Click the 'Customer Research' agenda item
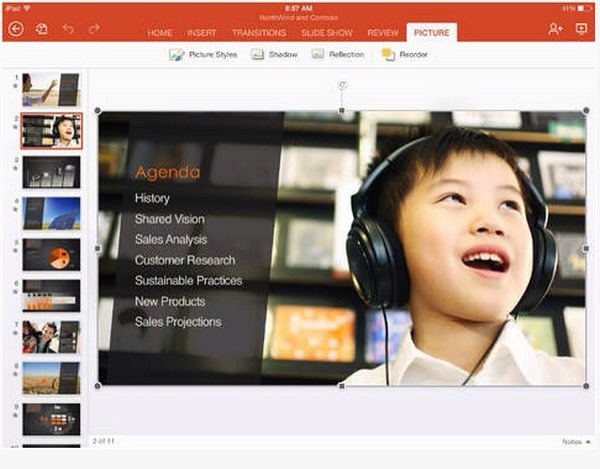 click(x=185, y=260)
